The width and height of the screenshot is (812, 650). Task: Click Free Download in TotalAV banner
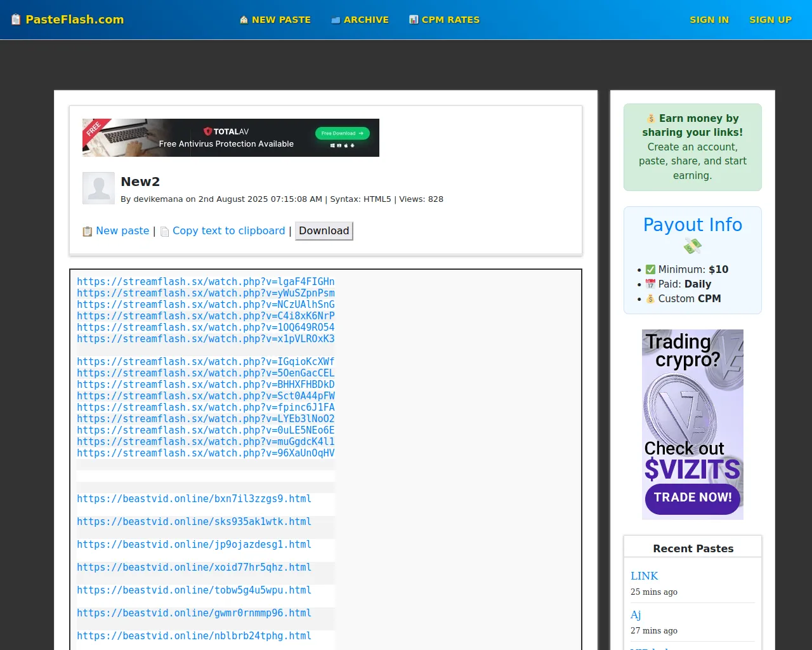tap(343, 133)
